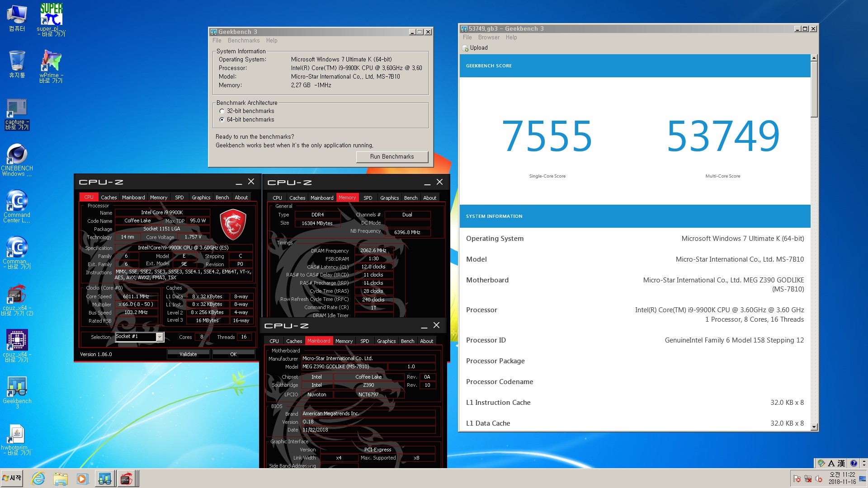Click the Geekbench results scroll-down arrow
The width and height of the screenshot is (868, 488).
click(x=814, y=427)
